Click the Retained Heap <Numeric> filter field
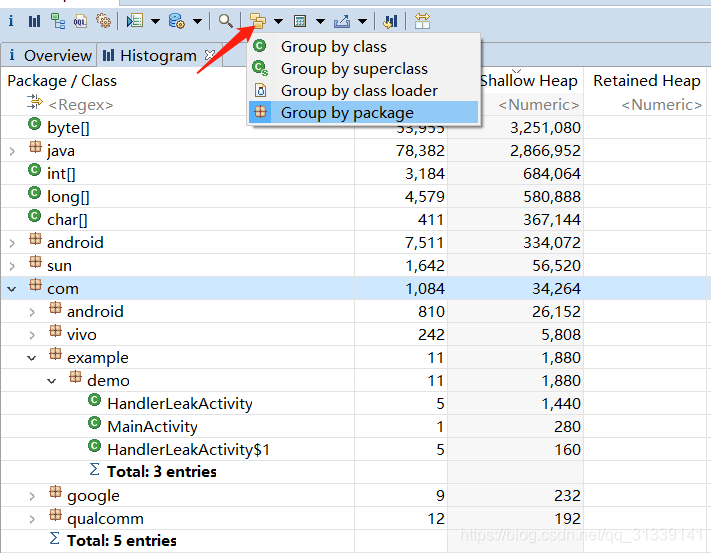Image resolution: width=711 pixels, height=553 pixels. pos(662,105)
